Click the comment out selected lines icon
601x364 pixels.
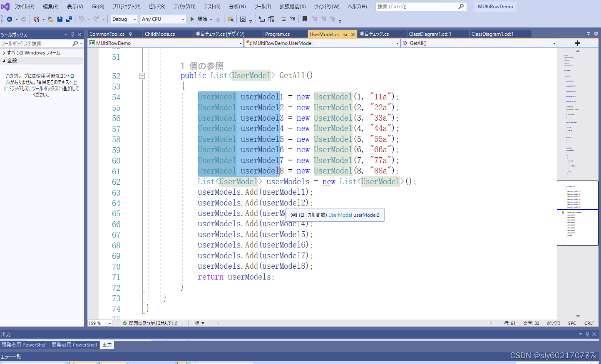click(283, 19)
